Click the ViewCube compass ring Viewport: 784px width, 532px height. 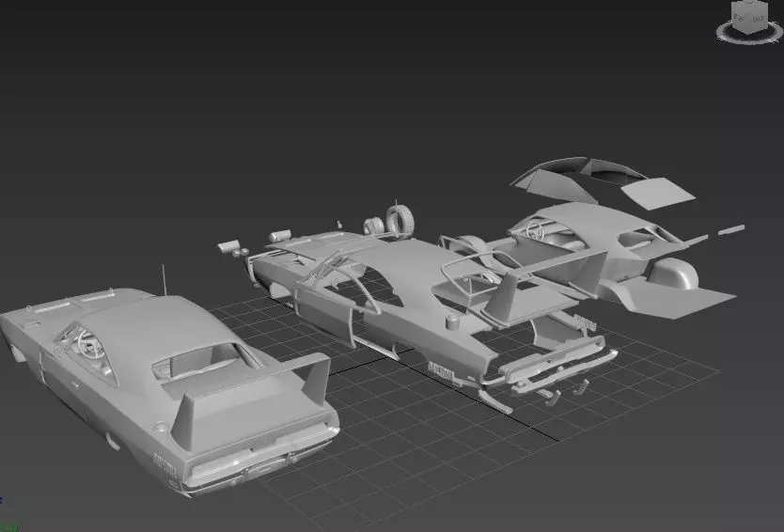point(749,34)
